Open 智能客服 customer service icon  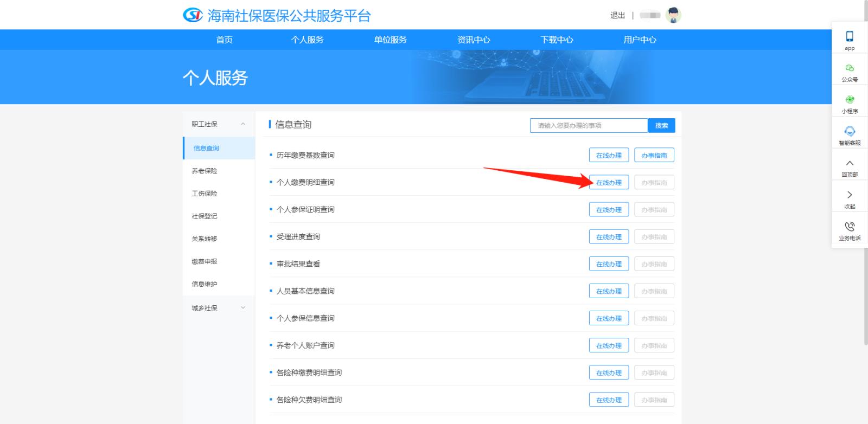pos(850,132)
